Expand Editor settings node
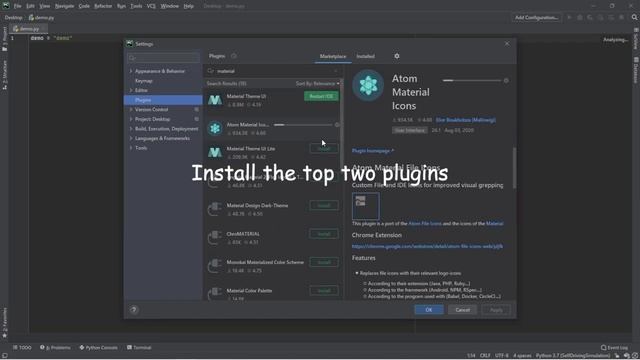640x360 pixels. pos(131,90)
